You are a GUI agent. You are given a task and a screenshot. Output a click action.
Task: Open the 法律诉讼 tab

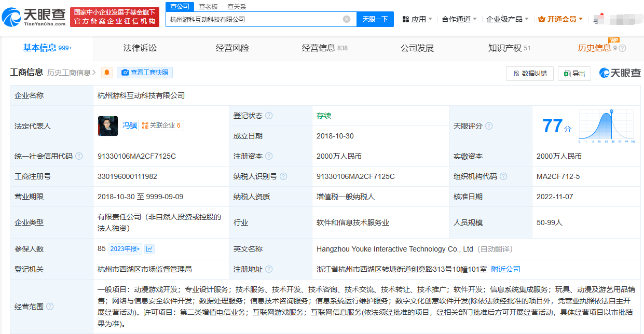tap(140, 48)
